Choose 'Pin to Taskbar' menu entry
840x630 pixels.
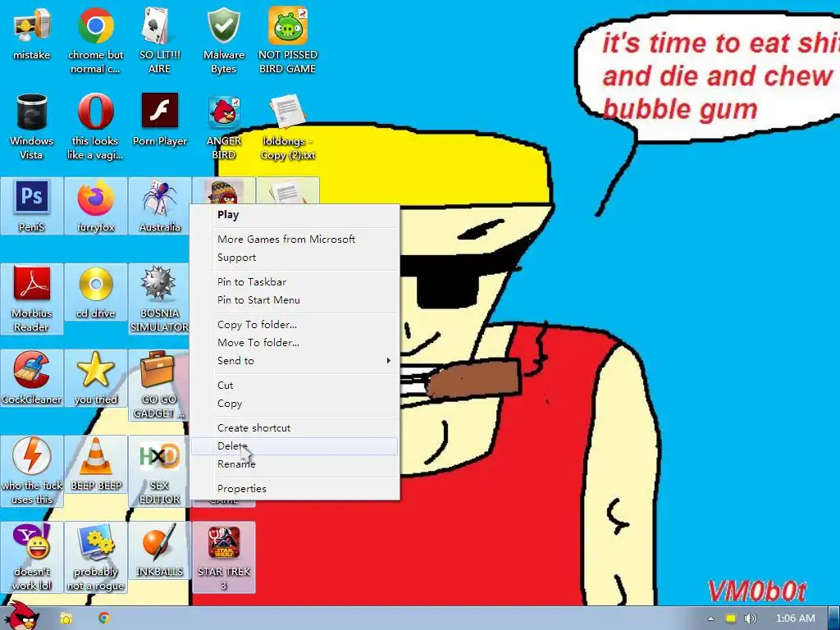coord(294,282)
